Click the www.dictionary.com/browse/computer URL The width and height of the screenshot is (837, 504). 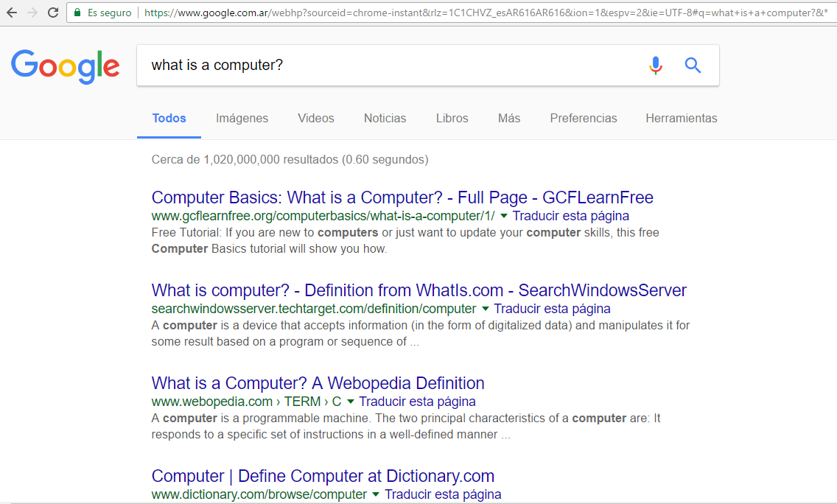(x=259, y=494)
